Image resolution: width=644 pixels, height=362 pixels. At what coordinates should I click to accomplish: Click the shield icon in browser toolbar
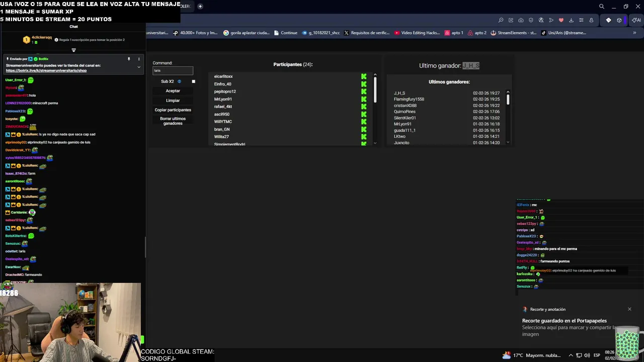pyautogui.click(x=531, y=20)
